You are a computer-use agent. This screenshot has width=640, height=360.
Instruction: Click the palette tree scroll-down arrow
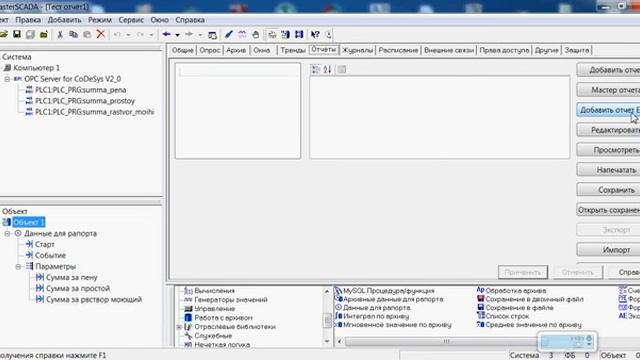click(x=327, y=341)
